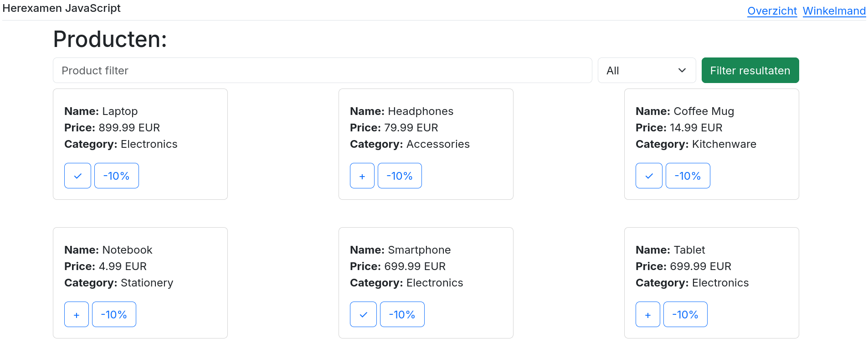The image size is (868, 354).
Task: Toggle Smartphone checkmark cart button
Action: [x=363, y=314]
